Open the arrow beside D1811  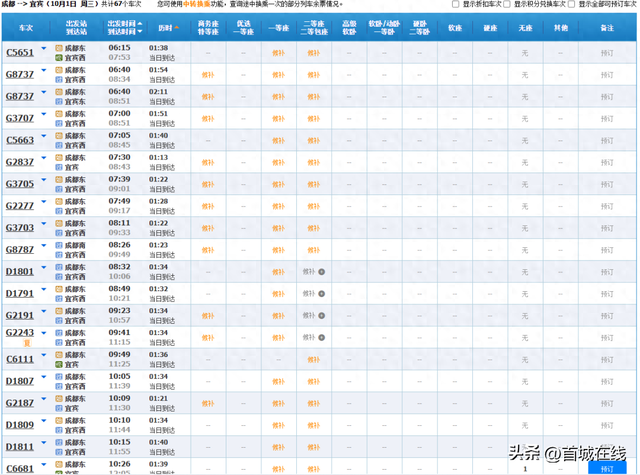[44, 443]
